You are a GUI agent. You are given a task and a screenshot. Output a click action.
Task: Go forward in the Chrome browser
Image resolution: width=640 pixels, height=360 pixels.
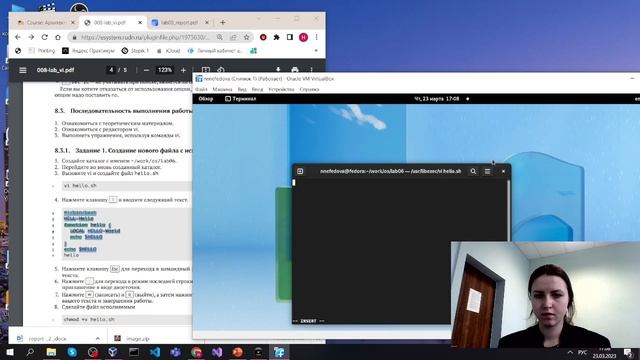coord(31,37)
